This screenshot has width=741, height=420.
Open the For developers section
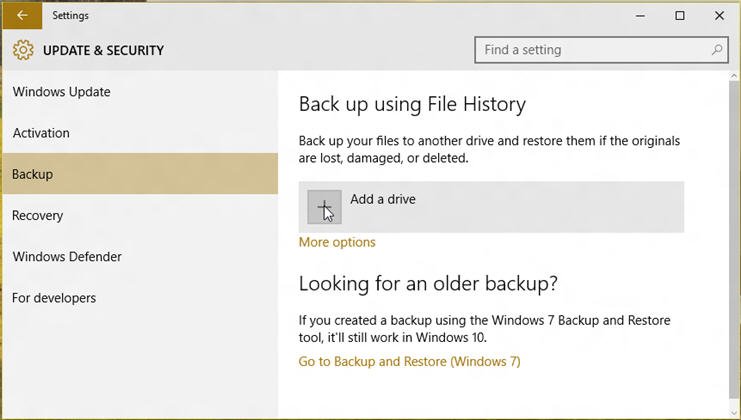54,298
